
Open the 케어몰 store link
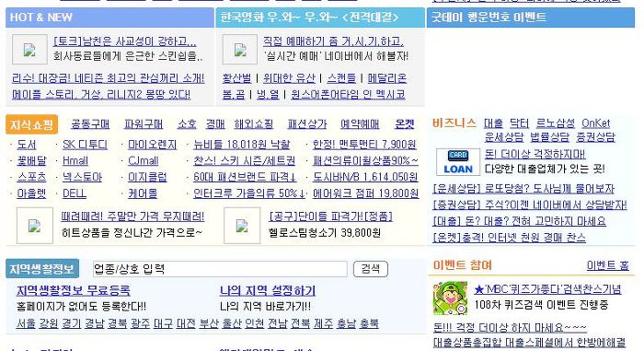point(143,193)
